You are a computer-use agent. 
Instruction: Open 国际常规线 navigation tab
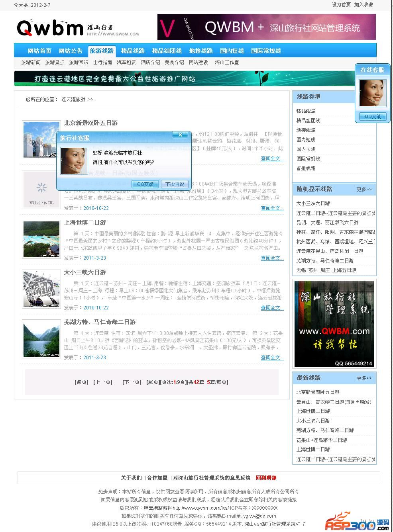[266, 51]
